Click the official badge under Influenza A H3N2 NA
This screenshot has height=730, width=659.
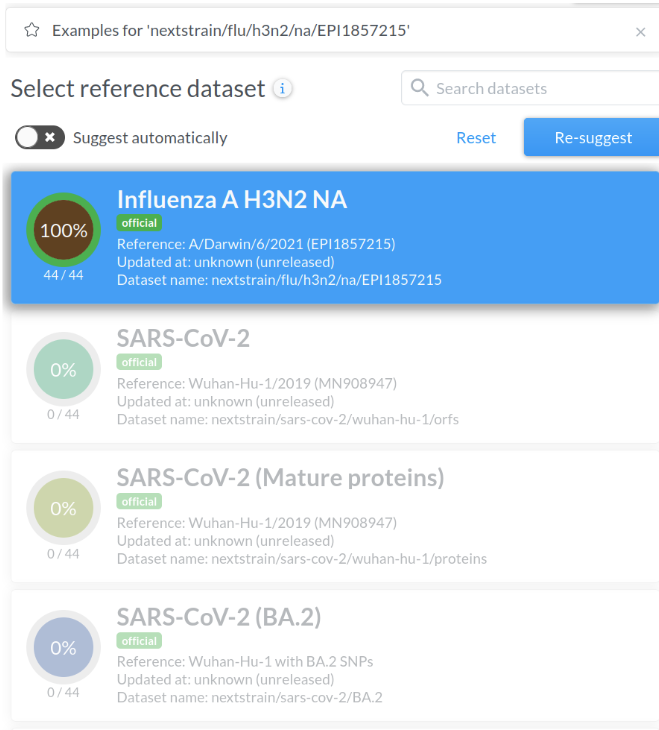[139, 223]
